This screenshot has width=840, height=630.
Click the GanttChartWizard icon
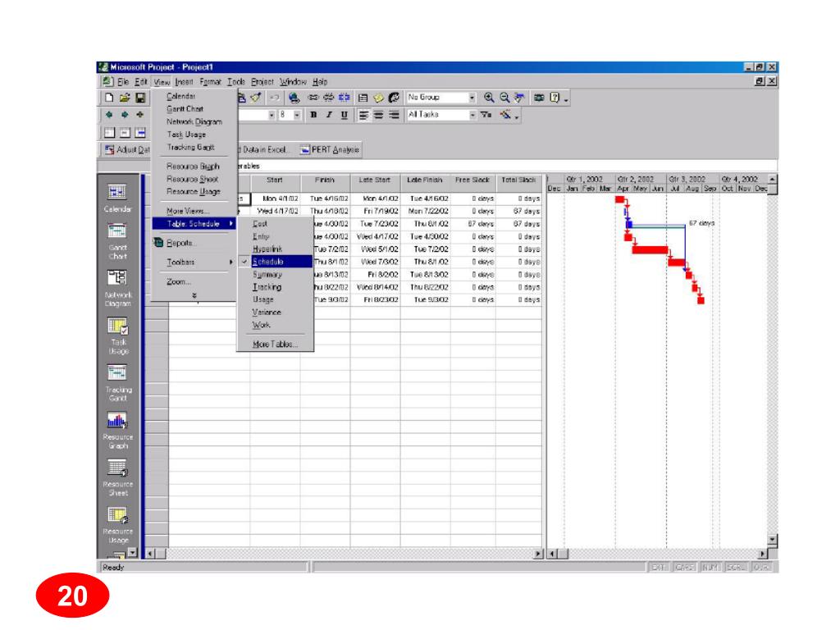pyautogui.click(x=505, y=115)
